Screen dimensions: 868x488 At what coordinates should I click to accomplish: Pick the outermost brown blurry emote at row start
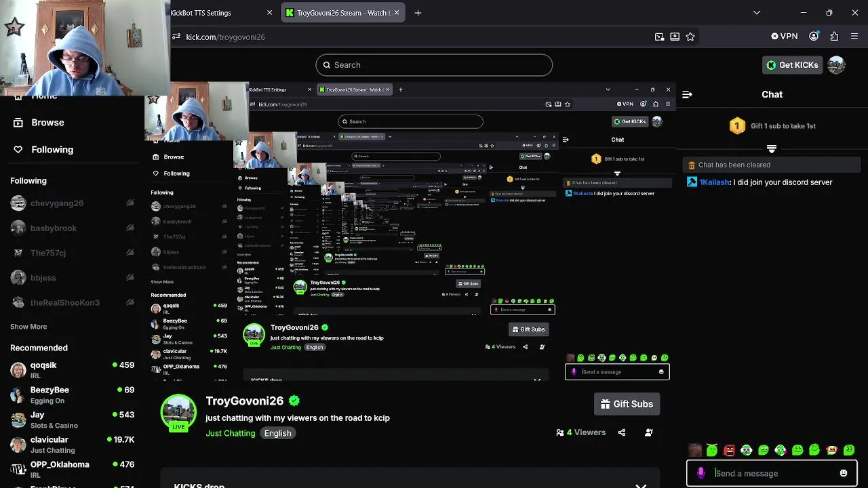[695, 450]
